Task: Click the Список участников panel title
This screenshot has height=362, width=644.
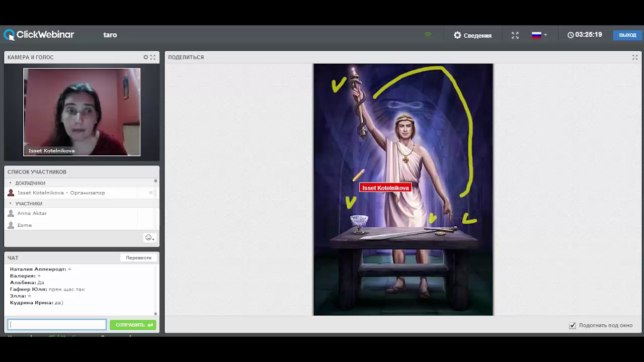Action: 37,172
